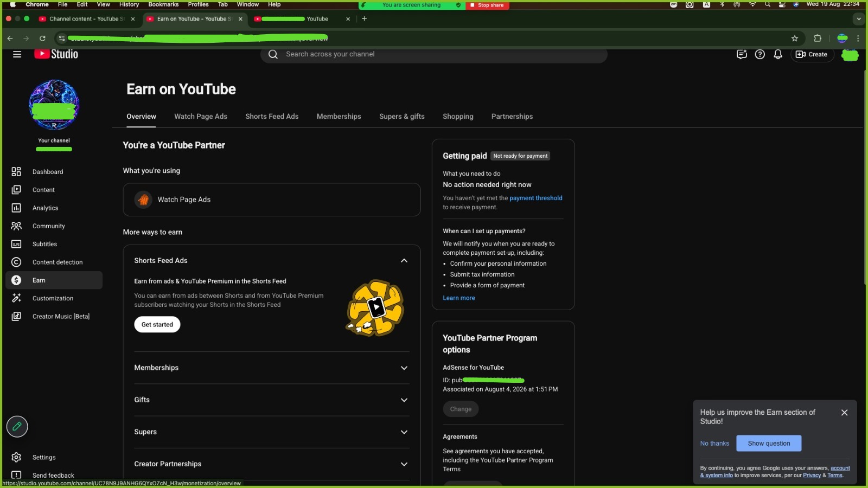Expand the Memberships section
The height and width of the screenshot is (488, 868).
404,368
